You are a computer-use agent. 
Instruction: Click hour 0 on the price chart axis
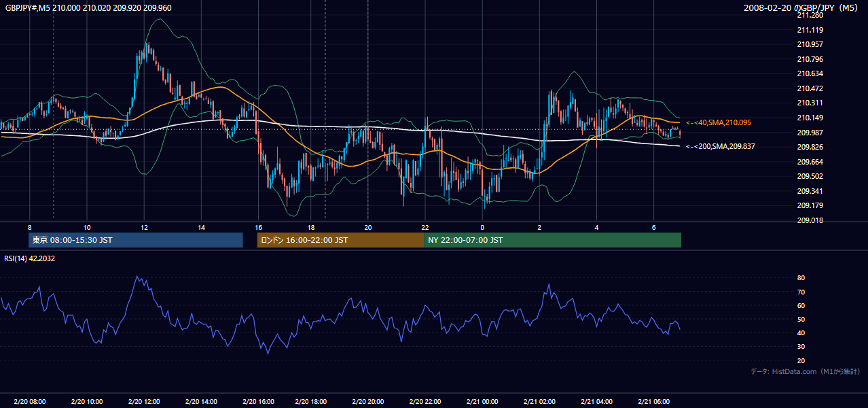click(x=482, y=227)
